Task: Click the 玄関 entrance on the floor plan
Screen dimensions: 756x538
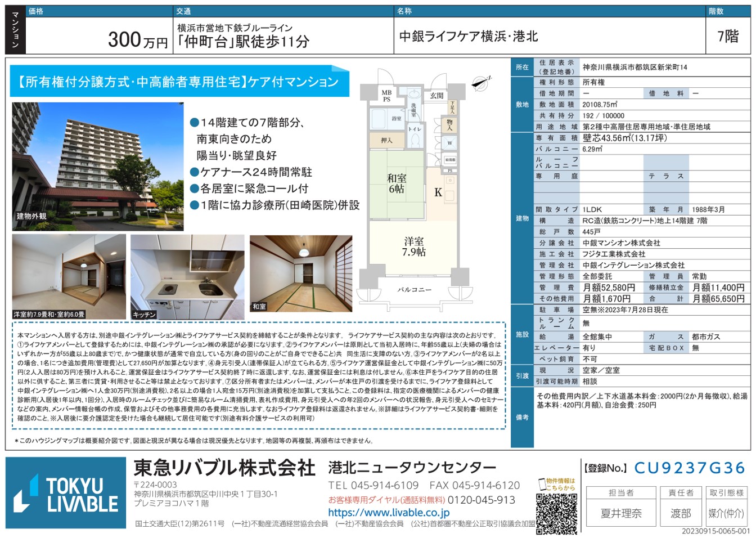Action: (436, 96)
